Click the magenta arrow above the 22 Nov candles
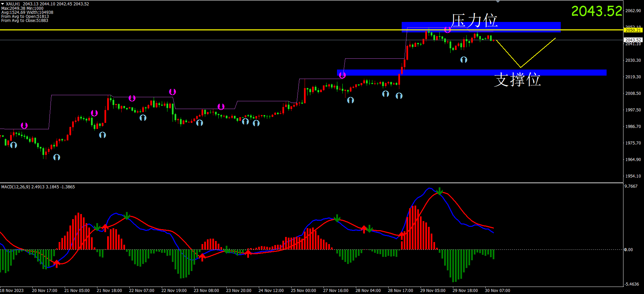The image size is (644, 294). (172, 92)
